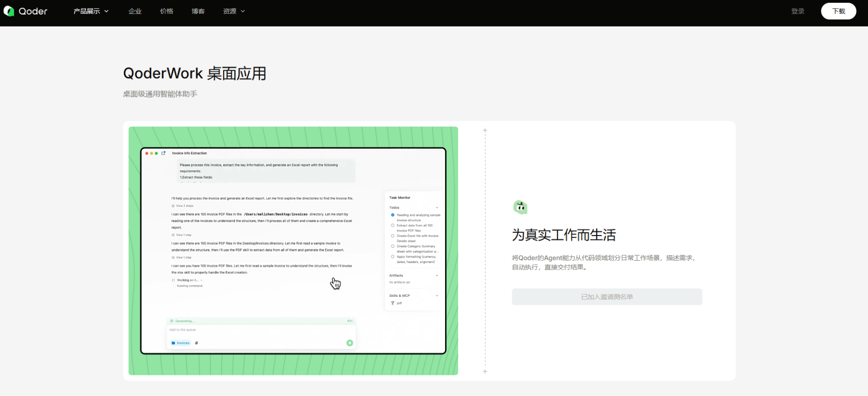Click the pdf skill icon under Skills & MCP
This screenshot has height=396, width=868.
coord(393,303)
